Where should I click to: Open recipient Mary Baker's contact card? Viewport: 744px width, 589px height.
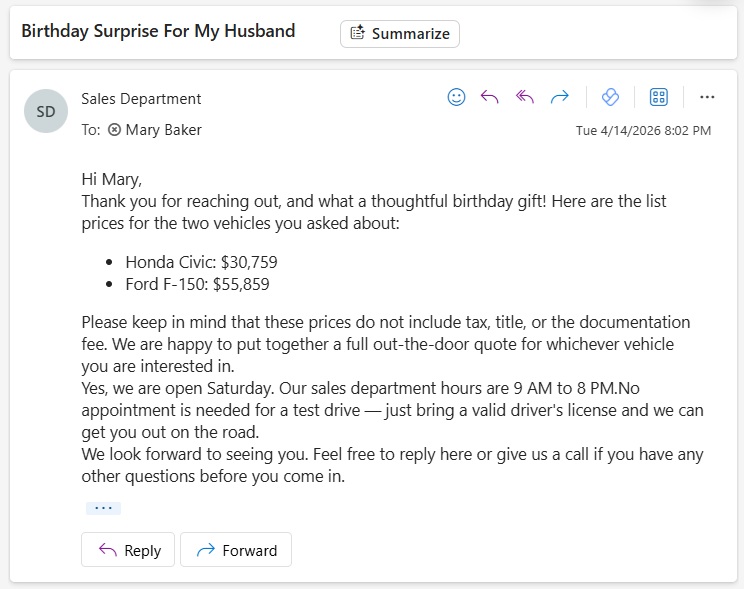click(163, 130)
